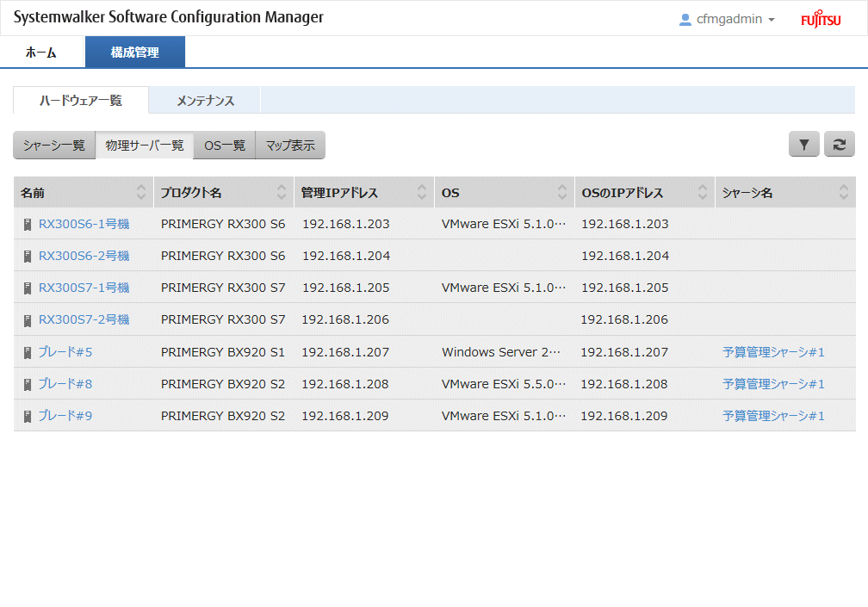Open the ブレード#5 server link
The width and height of the screenshot is (868, 607).
[65, 352]
